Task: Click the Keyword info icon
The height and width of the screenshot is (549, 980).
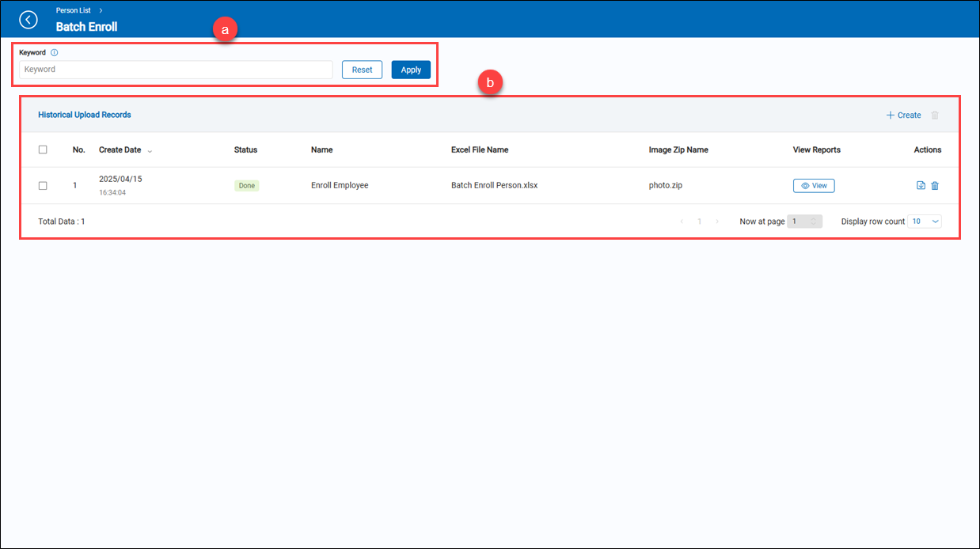Action: (x=55, y=53)
